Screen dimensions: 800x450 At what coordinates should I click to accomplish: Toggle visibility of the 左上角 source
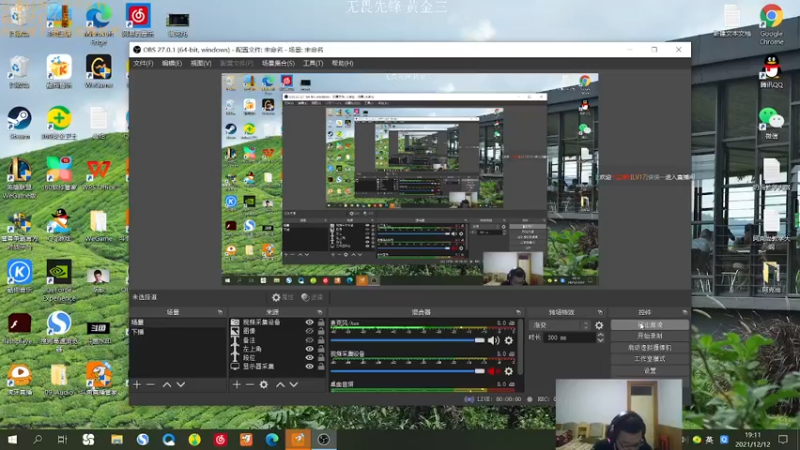[309, 349]
